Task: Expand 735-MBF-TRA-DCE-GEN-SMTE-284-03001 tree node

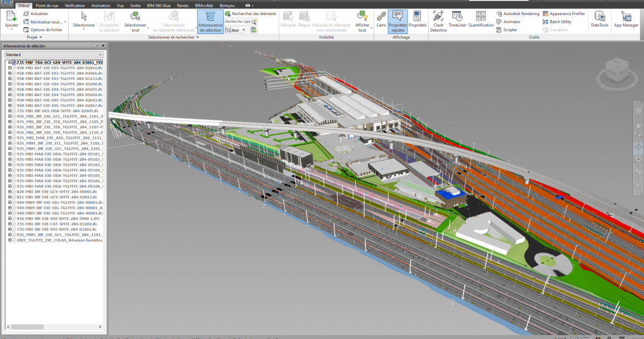Action: pos(10,62)
